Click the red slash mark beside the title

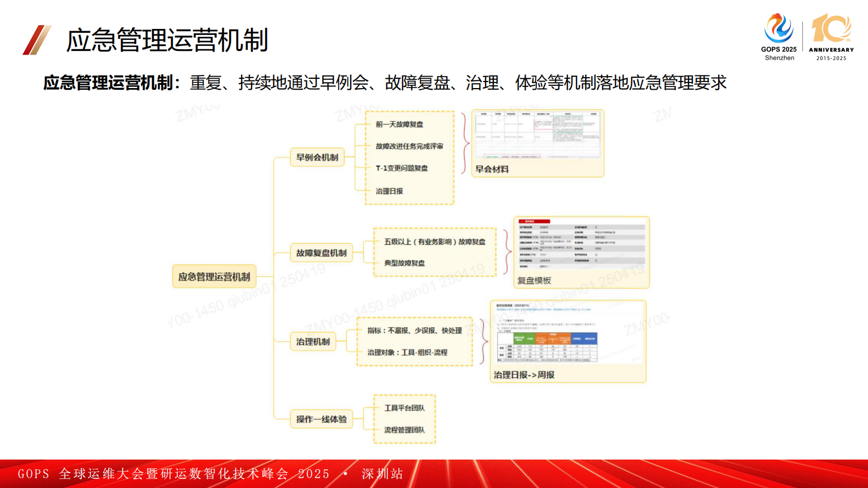point(37,40)
